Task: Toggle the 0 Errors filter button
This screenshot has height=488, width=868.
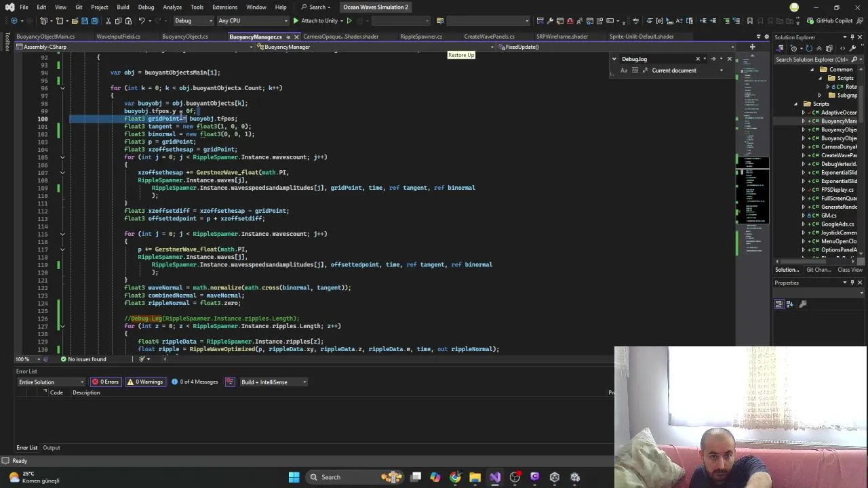Action: [x=106, y=382]
